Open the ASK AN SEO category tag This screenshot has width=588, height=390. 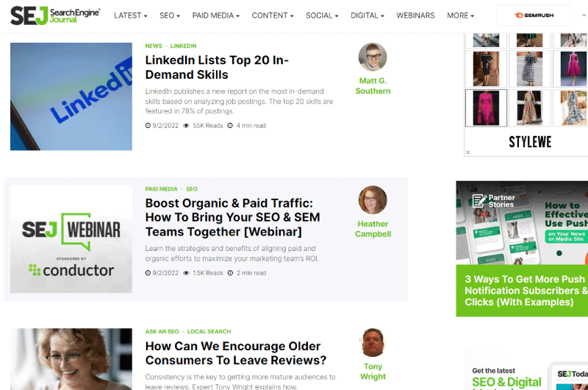pyautogui.click(x=162, y=331)
